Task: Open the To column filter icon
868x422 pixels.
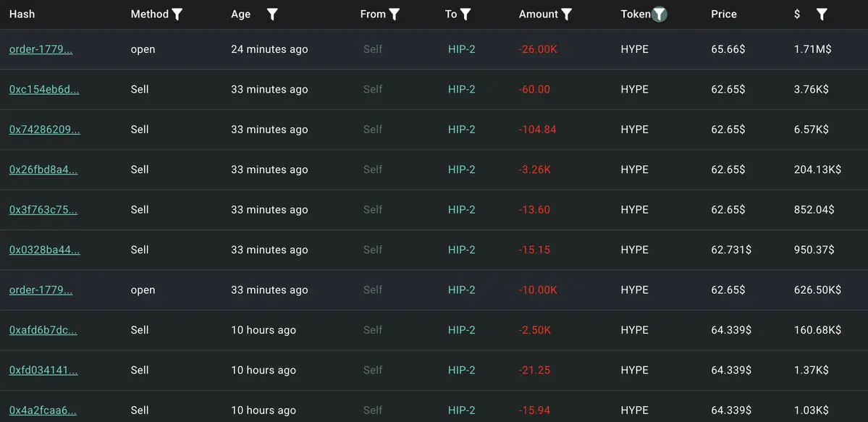Action: point(465,15)
